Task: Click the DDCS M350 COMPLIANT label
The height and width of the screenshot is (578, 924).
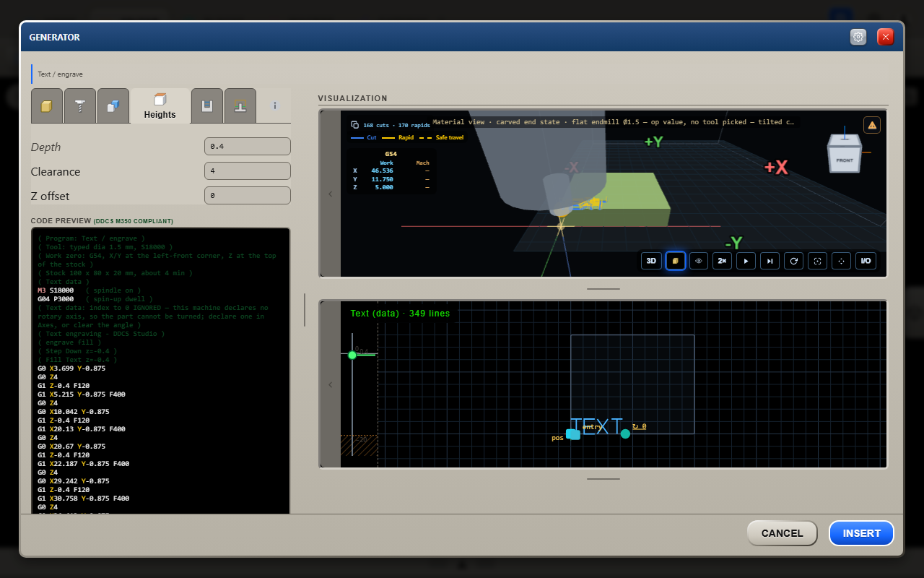Action: [x=133, y=221]
